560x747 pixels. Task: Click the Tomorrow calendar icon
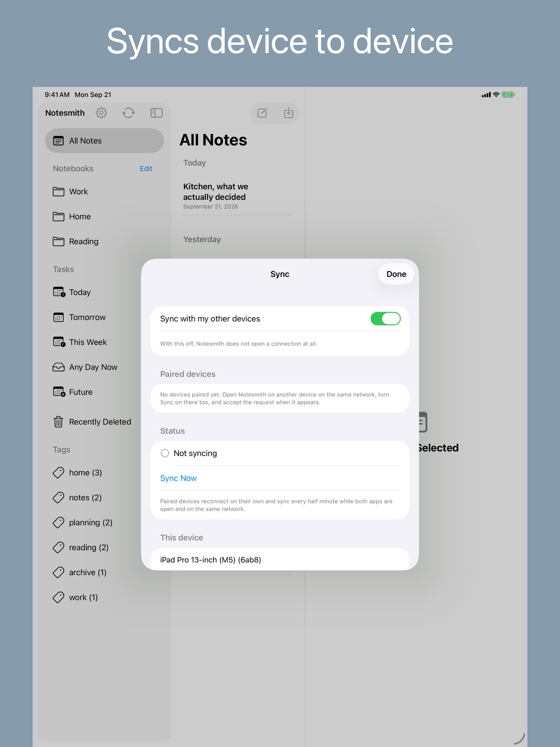coord(58,317)
